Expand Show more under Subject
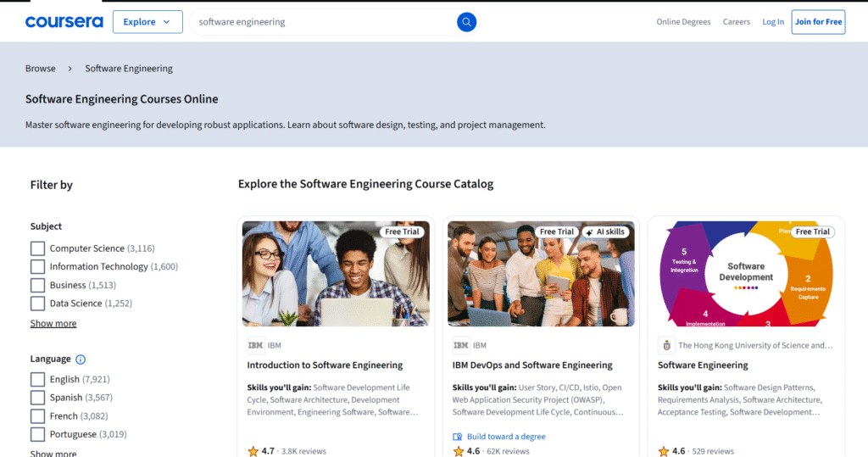 coord(53,324)
